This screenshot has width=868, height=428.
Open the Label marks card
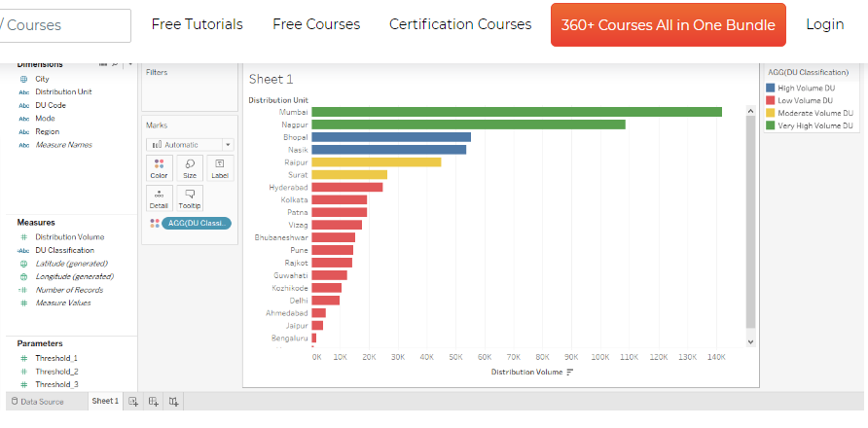coord(220,167)
